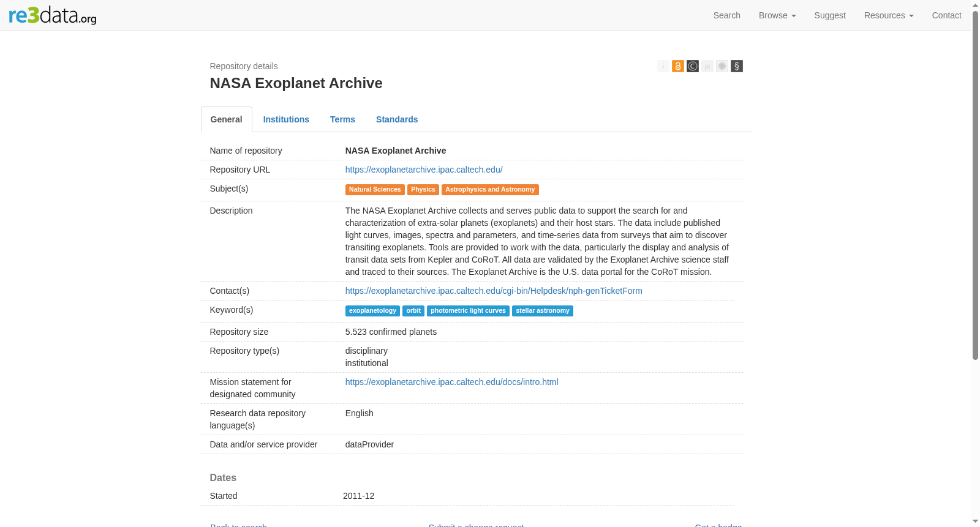Click the 'Repository type(s)' label
This screenshot has width=980, height=527.
pos(244,351)
